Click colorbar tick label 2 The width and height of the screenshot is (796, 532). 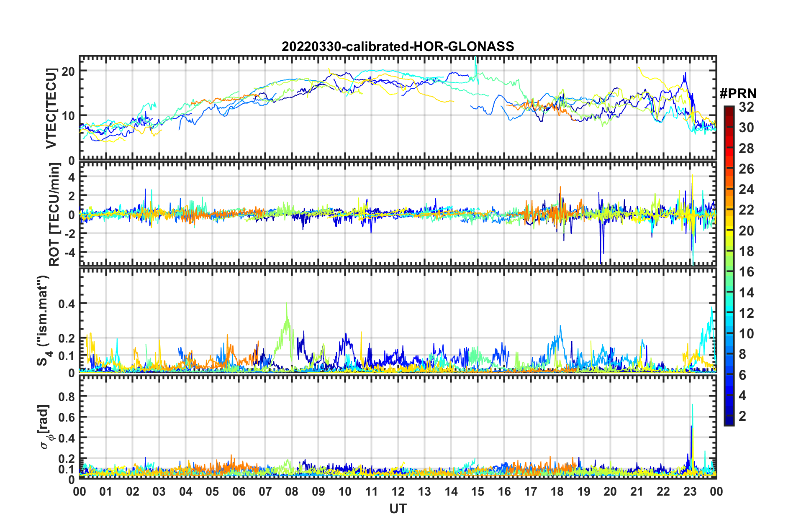click(x=742, y=416)
